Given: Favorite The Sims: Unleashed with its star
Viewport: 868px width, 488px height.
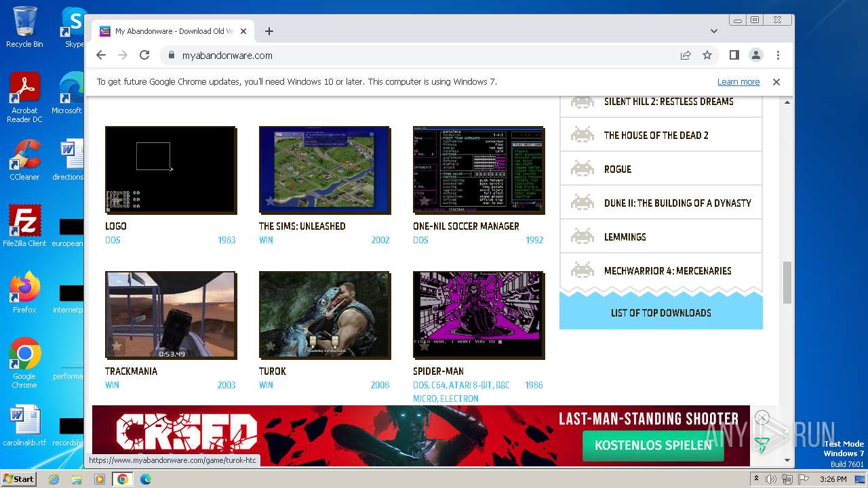Looking at the screenshot, I should click(270, 201).
